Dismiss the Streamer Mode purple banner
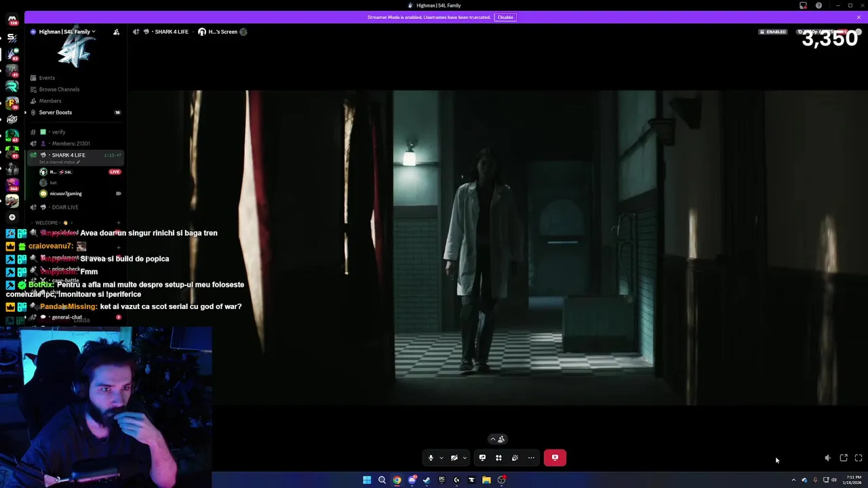The width and height of the screenshot is (868, 488). point(859,17)
